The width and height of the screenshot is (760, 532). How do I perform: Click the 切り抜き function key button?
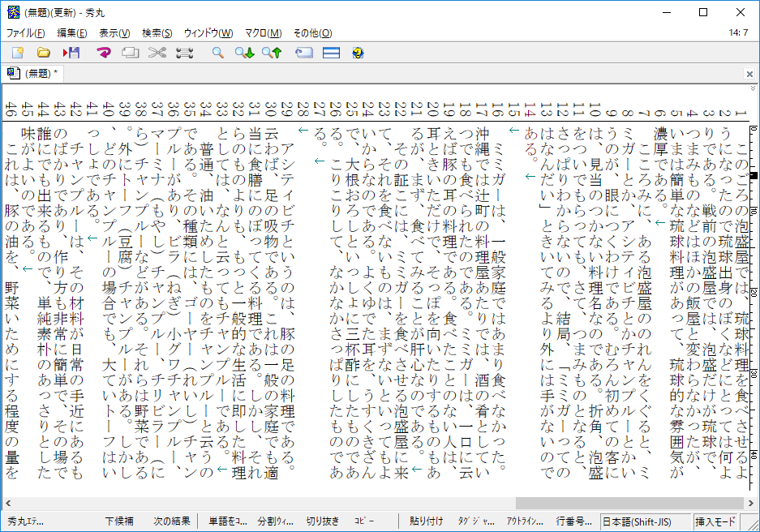323,521
